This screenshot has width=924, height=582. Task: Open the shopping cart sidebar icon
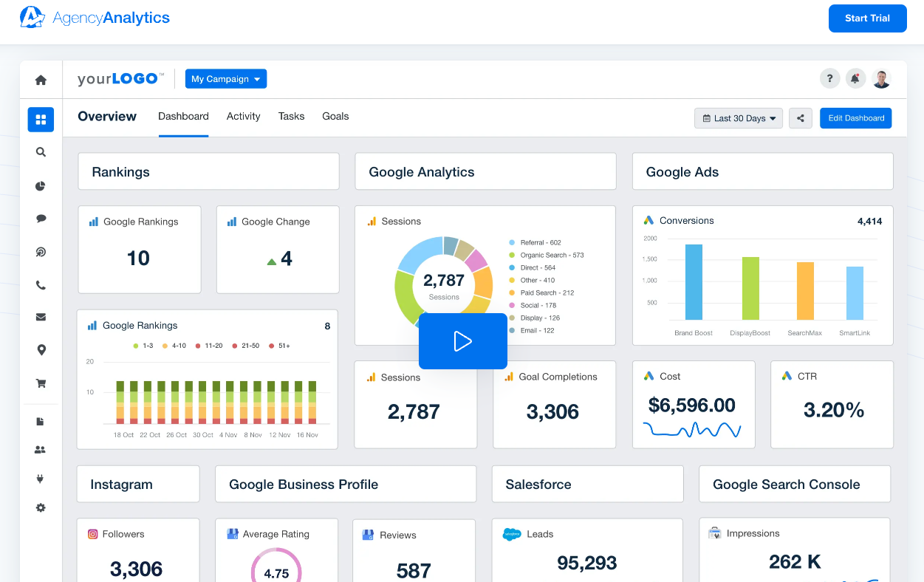pyautogui.click(x=41, y=383)
